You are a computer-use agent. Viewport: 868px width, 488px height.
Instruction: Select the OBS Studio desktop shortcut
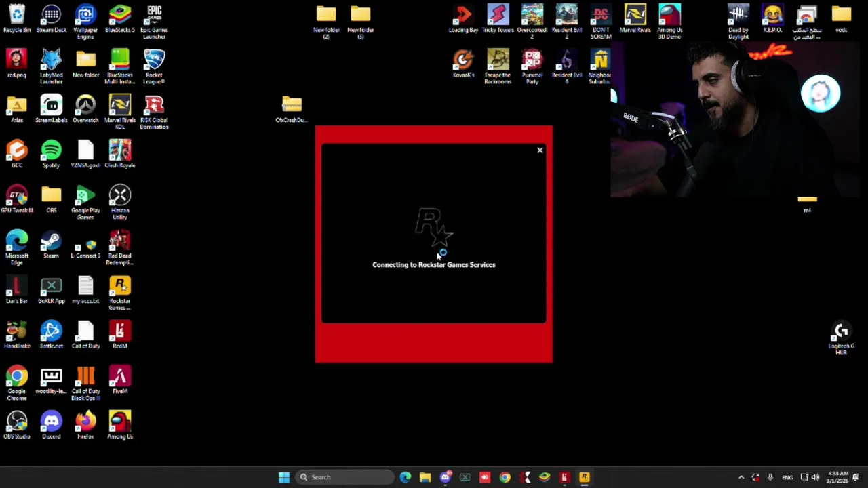17,426
